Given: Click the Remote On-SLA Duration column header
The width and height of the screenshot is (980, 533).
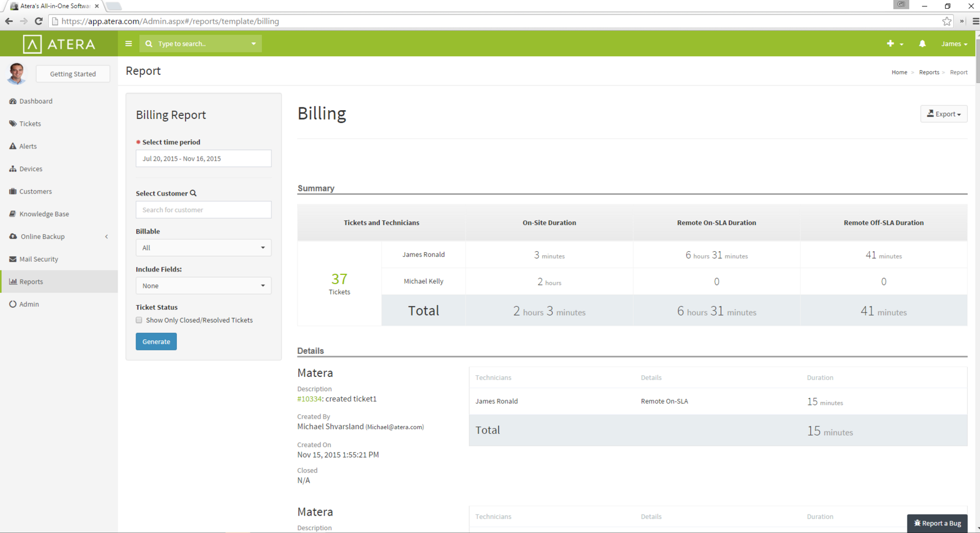Looking at the screenshot, I should point(716,223).
